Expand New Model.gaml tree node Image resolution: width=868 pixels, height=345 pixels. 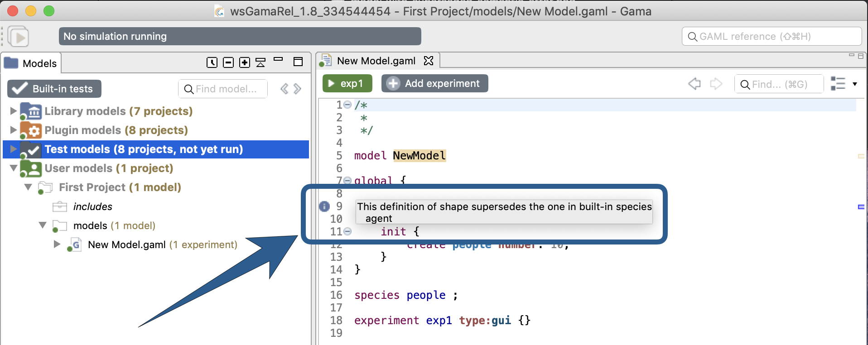tap(57, 244)
